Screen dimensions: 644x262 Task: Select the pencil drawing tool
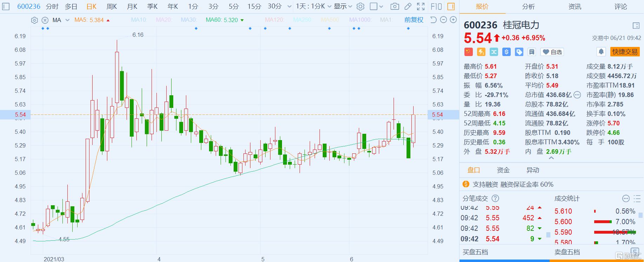(x=408, y=6)
